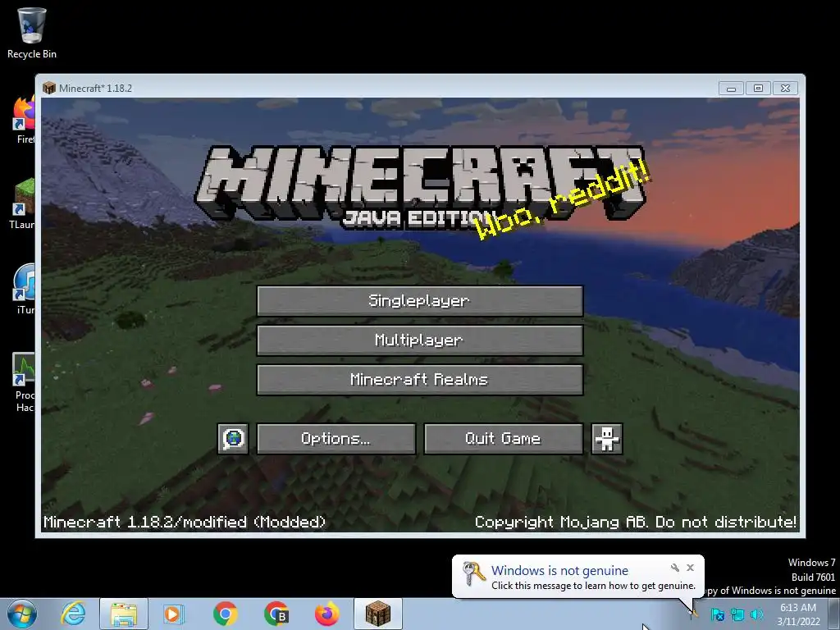Click the network tray icon

click(x=737, y=615)
